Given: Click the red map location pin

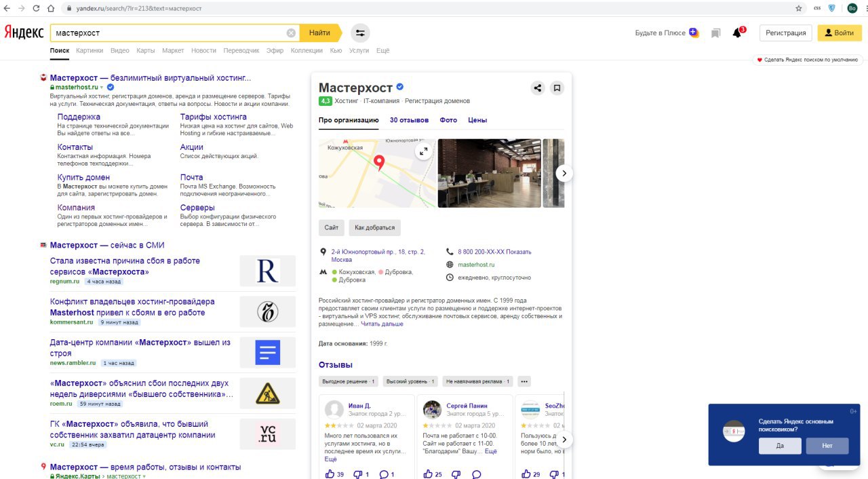Looking at the screenshot, I should (379, 162).
